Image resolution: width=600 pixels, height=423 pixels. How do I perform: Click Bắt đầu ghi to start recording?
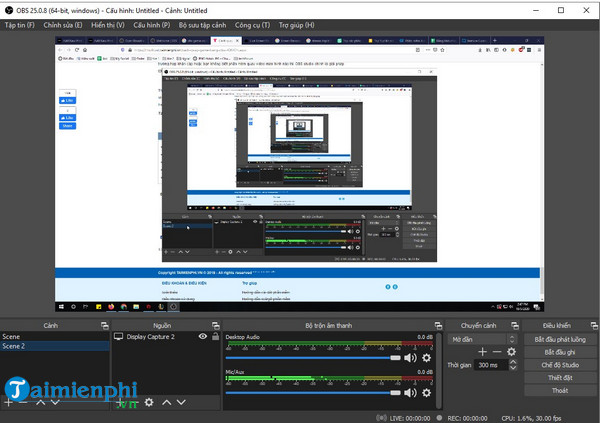[x=560, y=352]
